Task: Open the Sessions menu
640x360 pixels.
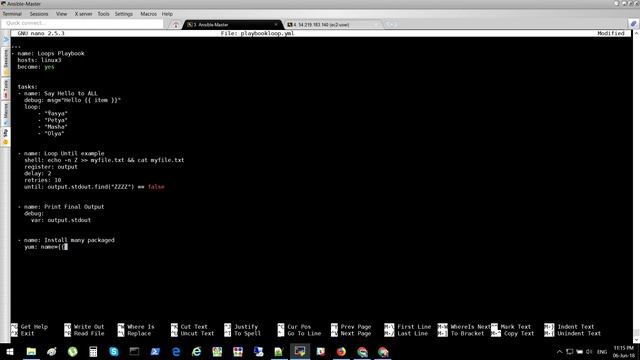Action: tap(39, 14)
